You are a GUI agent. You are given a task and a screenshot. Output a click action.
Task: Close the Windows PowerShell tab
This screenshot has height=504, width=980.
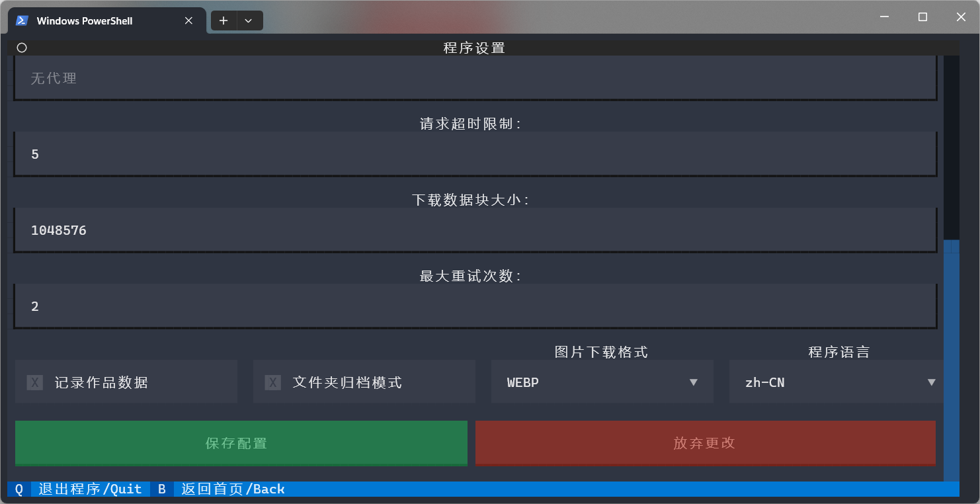tap(188, 21)
